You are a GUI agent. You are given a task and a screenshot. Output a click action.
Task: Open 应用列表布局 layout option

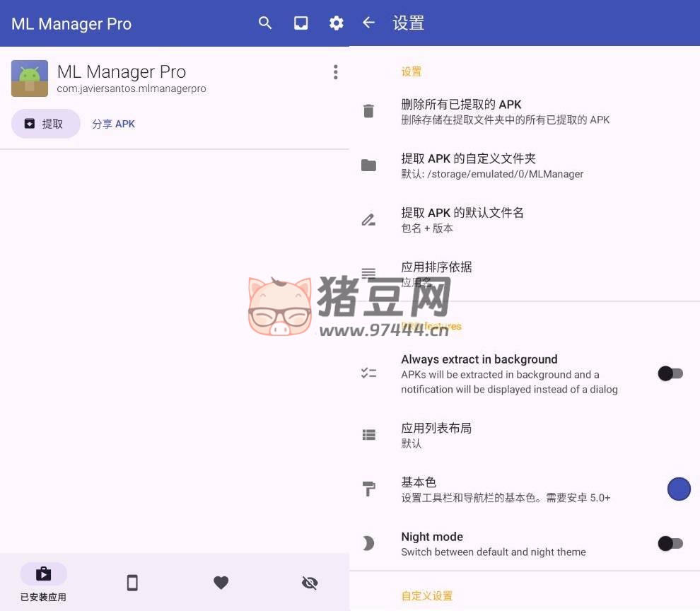pyautogui.click(x=525, y=435)
